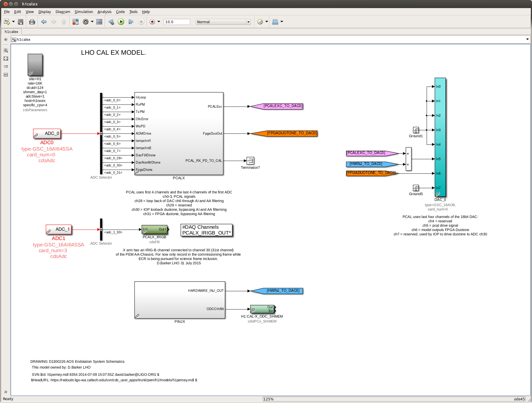Click the Build Model icon
This screenshot has height=403, width=532.
[275, 22]
